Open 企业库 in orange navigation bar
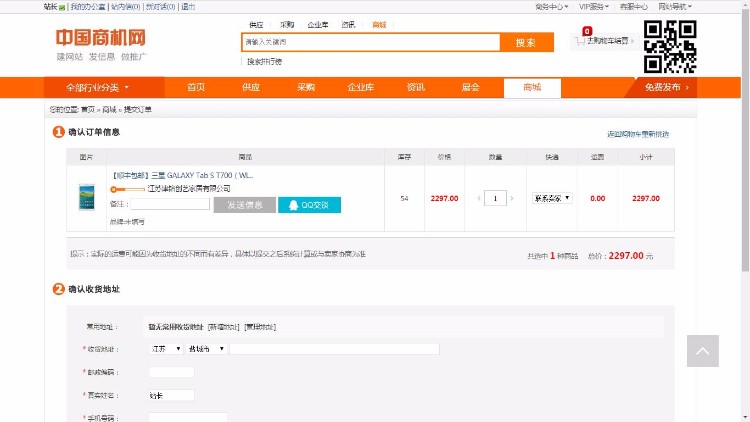 click(x=361, y=87)
